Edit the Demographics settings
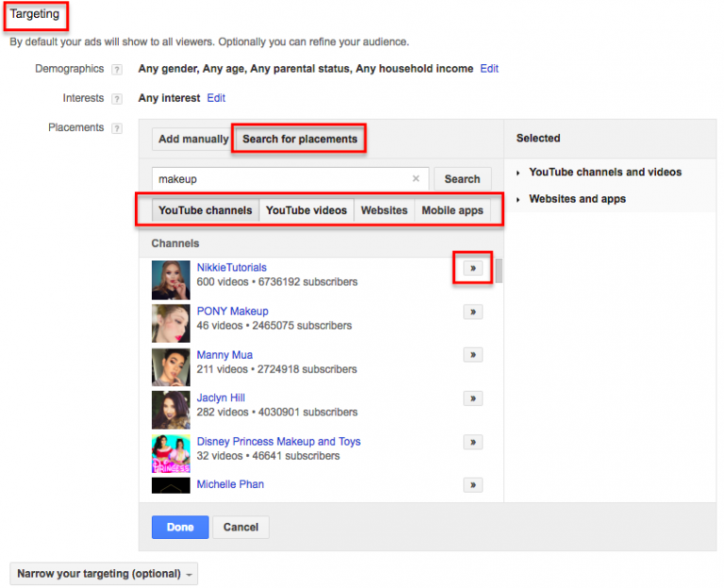The image size is (724, 588). tap(489, 69)
